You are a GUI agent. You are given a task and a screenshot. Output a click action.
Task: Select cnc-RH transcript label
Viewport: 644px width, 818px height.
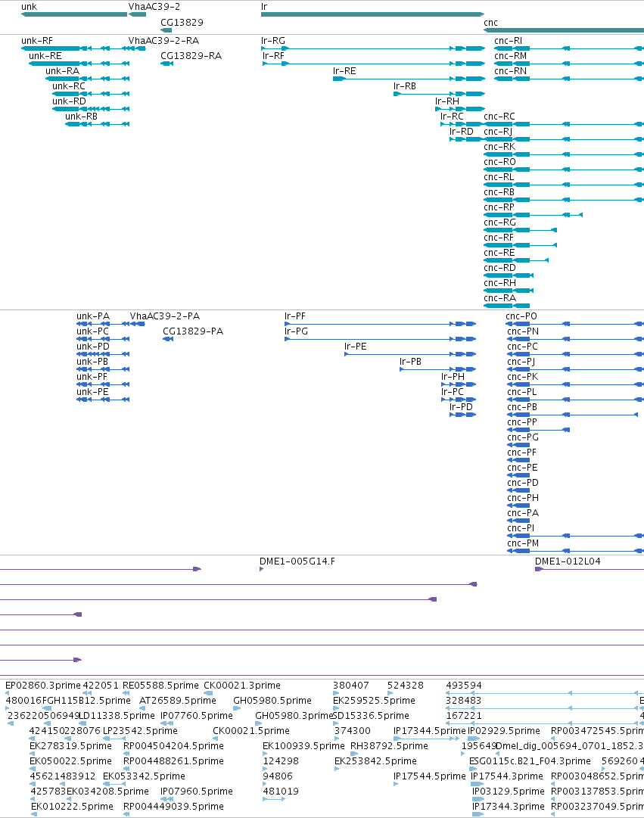[500, 283]
